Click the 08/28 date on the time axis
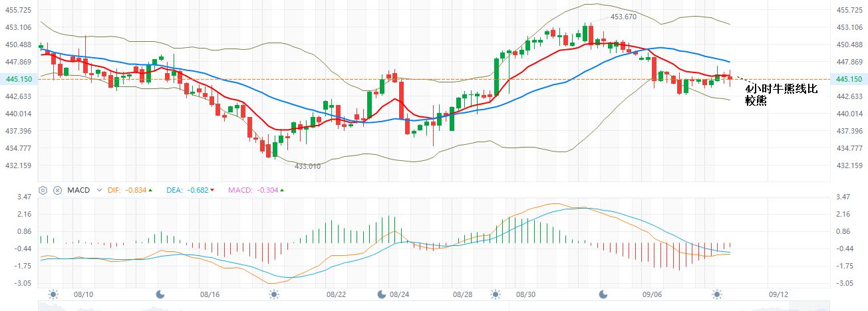The image size is (868, 311). (462, 294)
